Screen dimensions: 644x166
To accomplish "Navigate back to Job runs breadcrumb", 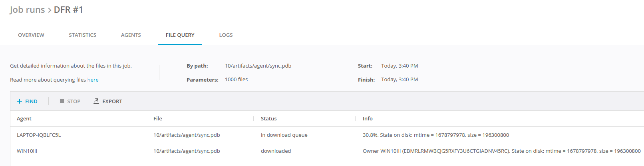I will 27,10.
